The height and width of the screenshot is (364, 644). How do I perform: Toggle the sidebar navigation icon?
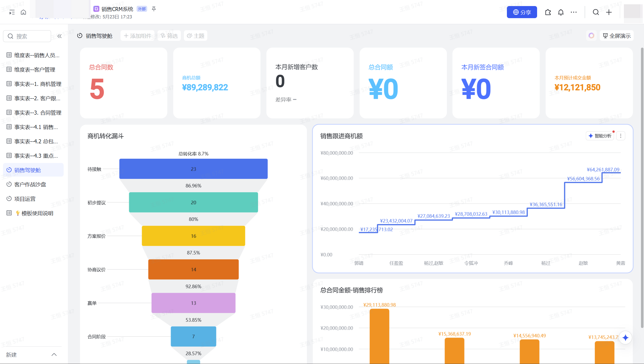12,12
